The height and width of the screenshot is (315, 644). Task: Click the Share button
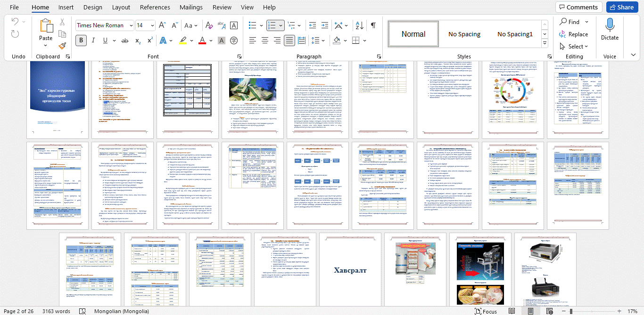[622, 7]
